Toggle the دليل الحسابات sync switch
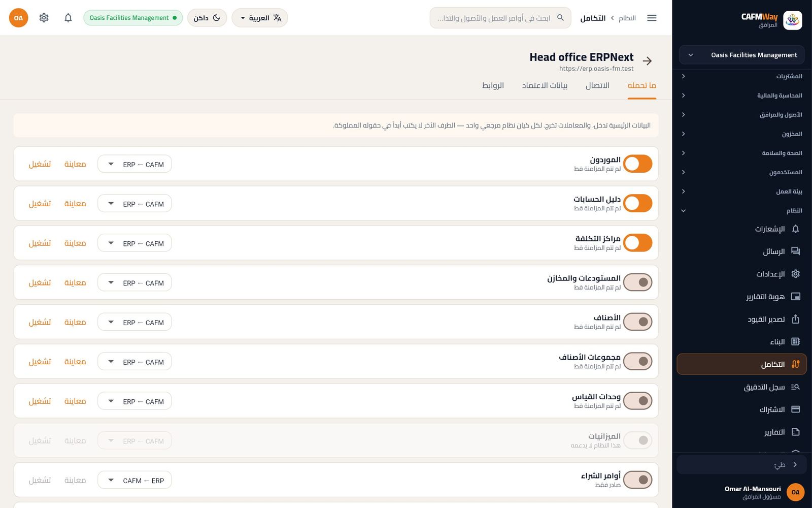The width and height of the screenshot is (812, 508). tap(637, 204)
